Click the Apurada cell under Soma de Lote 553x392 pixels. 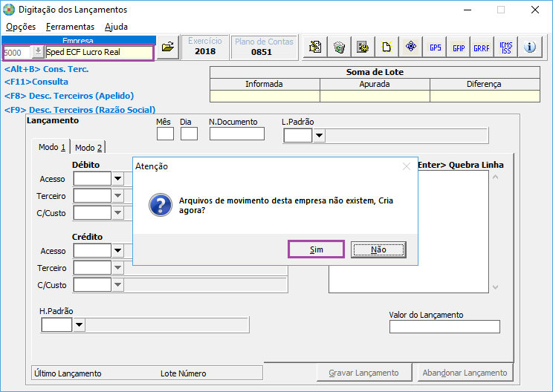coord(375,97)
